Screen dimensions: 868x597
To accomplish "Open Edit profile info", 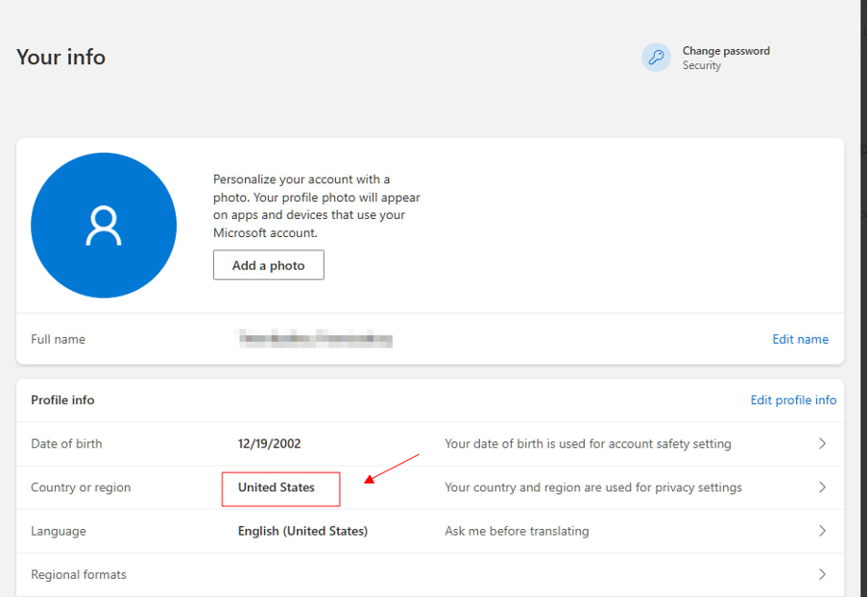I will pos(793,400).
